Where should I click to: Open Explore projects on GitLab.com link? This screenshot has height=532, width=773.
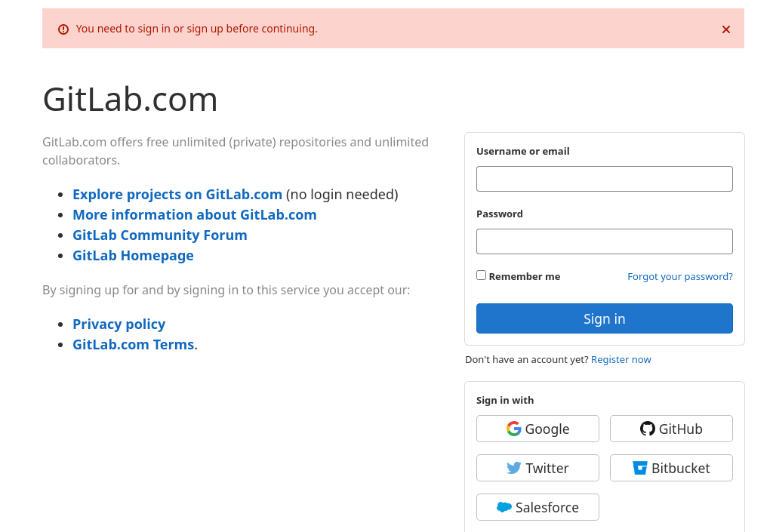click(177, 194)
